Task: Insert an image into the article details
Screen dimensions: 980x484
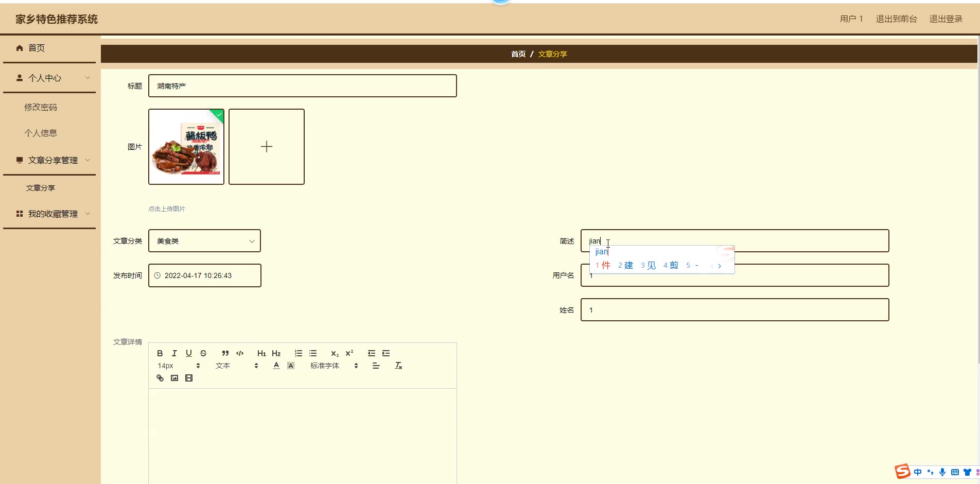Action: pyautogui.click(x=174, y=378)
